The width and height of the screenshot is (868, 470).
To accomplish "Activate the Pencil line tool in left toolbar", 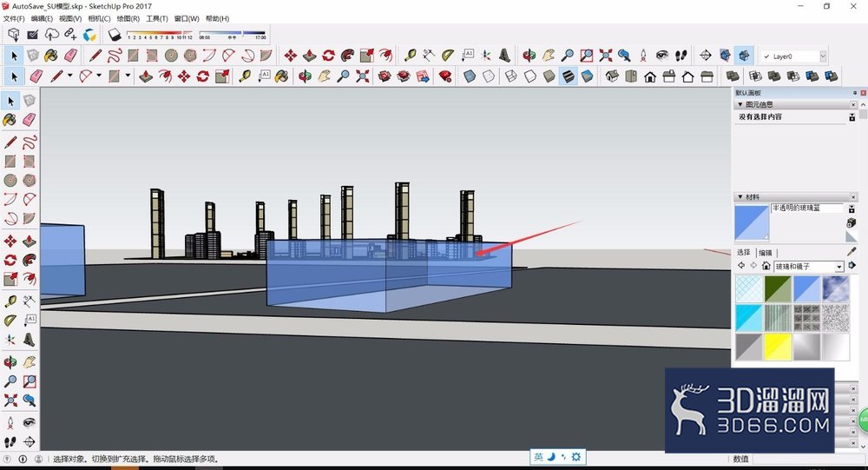I will pos(10,142).
